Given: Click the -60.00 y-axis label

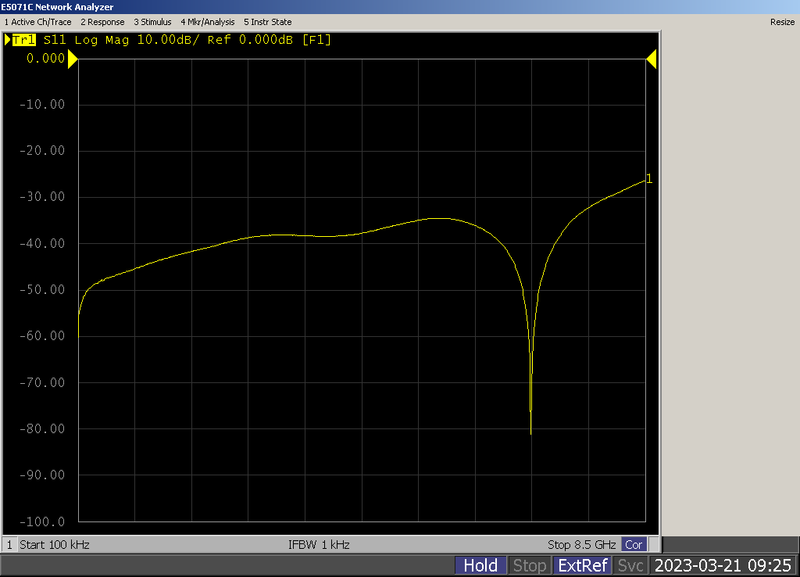Looking at the screenshot, I should 42,336.
